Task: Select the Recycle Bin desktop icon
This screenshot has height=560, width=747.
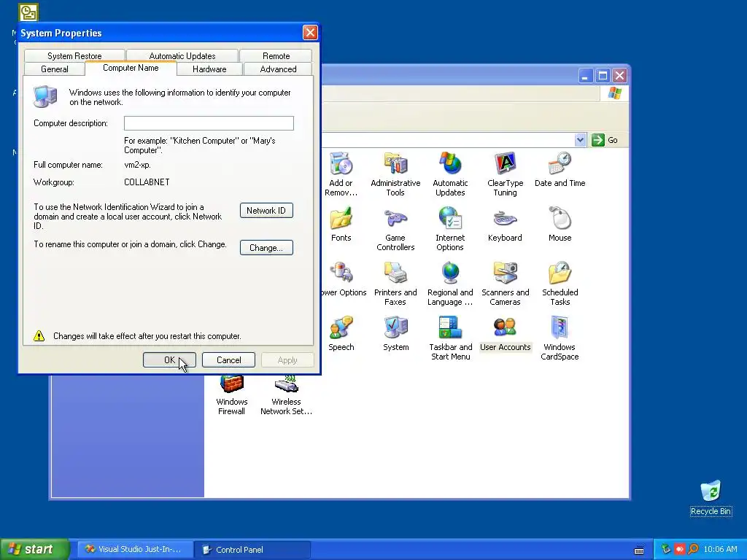Action: [x=711, y=498]
